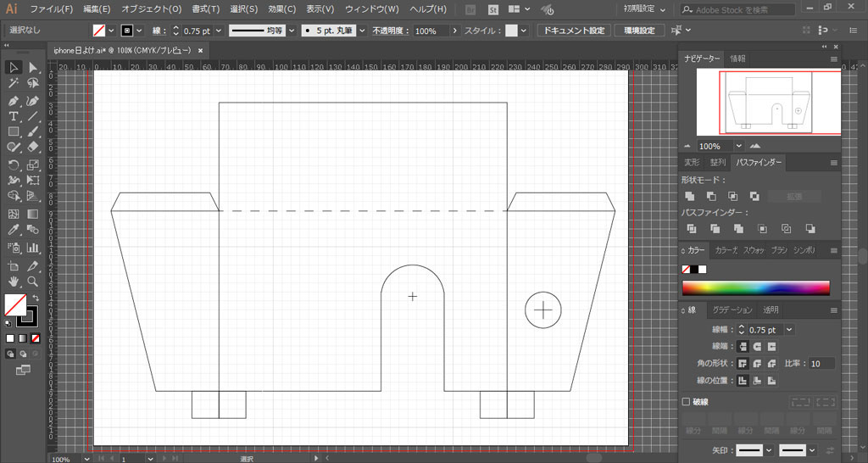Select the Zoom magnifier tool

33,281
